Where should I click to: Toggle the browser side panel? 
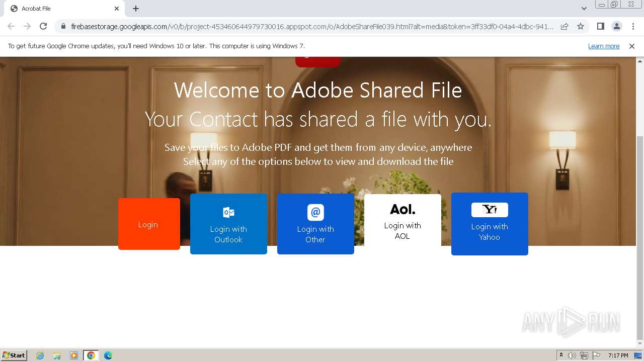(600, 26)
